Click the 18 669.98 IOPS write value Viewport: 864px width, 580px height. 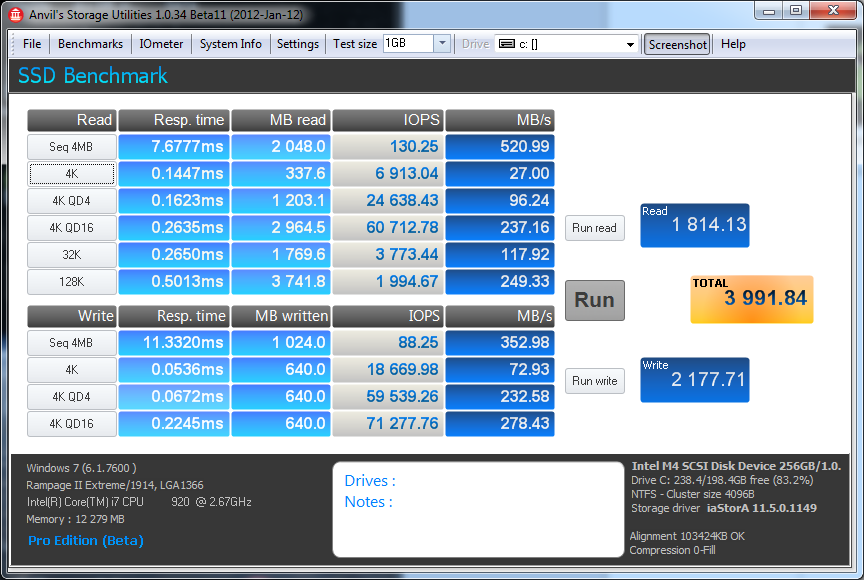[388, 370]
